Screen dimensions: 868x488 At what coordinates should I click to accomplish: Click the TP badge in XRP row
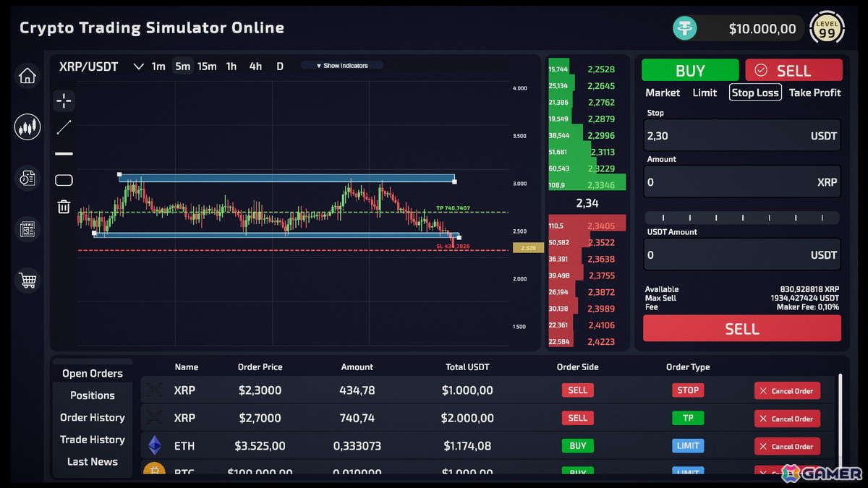687,418
